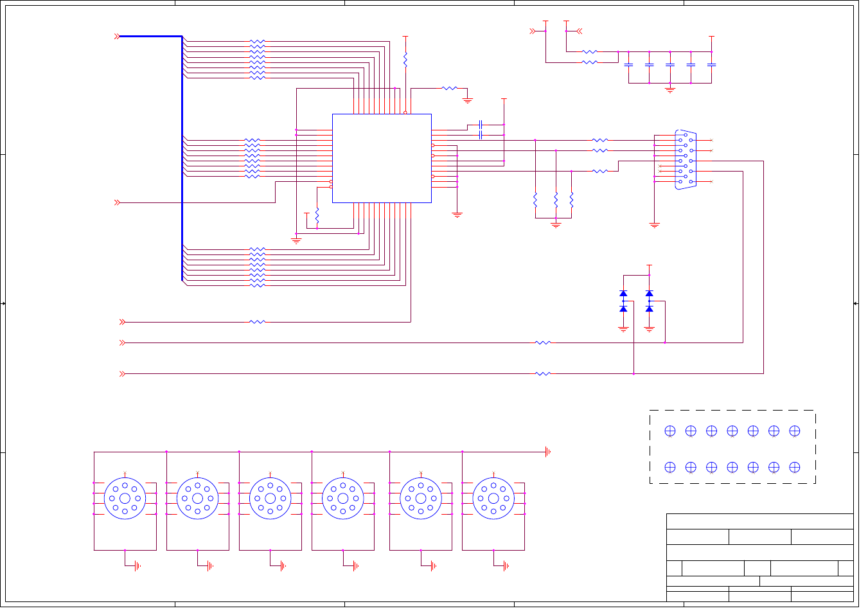
Task: Select ground symbol ending the sockets' top rail
Action: pyautogui.click(x=548, y=452)
